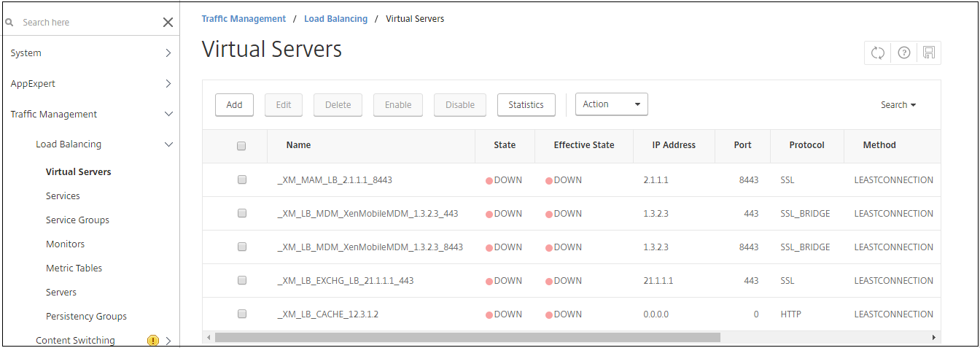Expand the System menu chevron
980x348 pixels.
(168, 53)
